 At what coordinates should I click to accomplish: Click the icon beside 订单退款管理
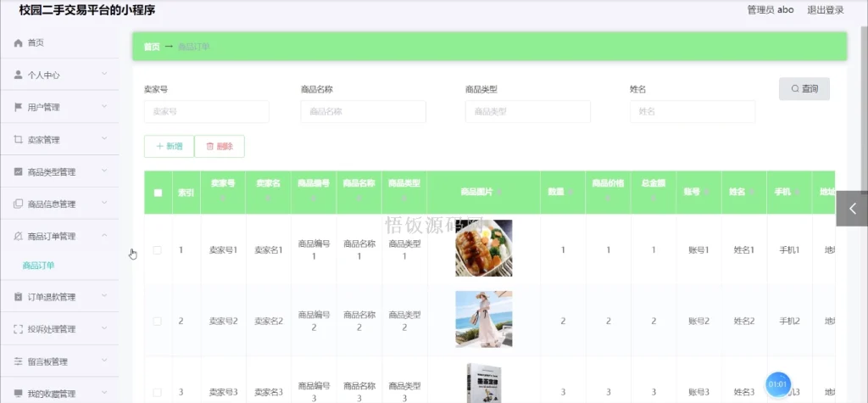[19, 297]
